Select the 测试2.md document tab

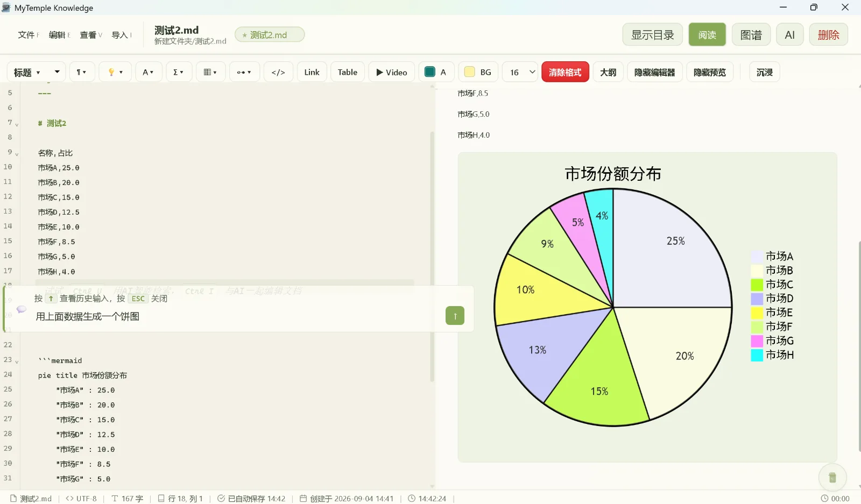(270, 34)
